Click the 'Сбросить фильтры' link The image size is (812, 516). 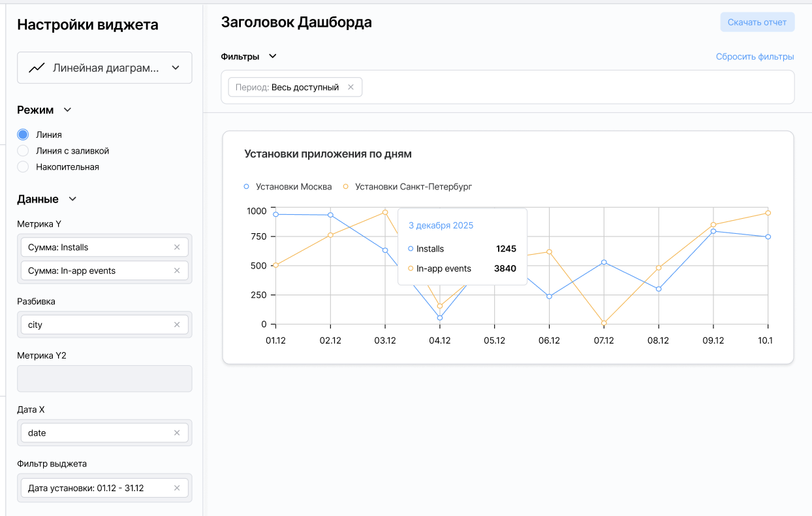755,57
